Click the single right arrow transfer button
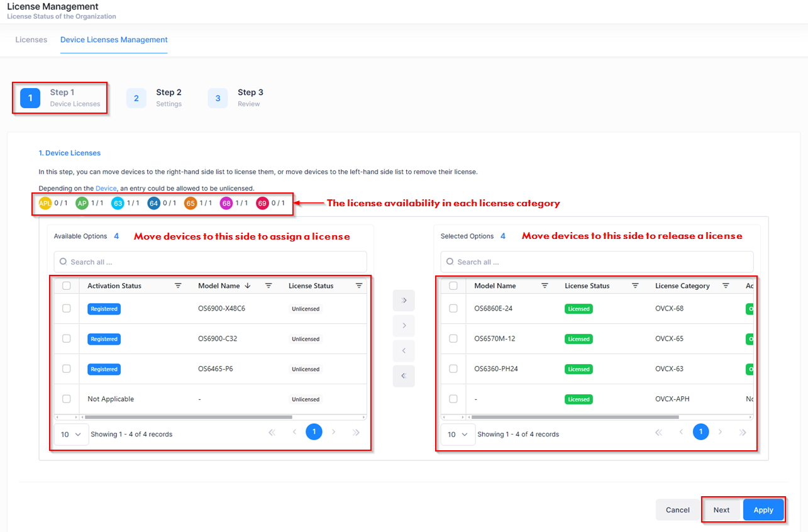The width and height of the screenshot is (808, 532). coord(404,326)
